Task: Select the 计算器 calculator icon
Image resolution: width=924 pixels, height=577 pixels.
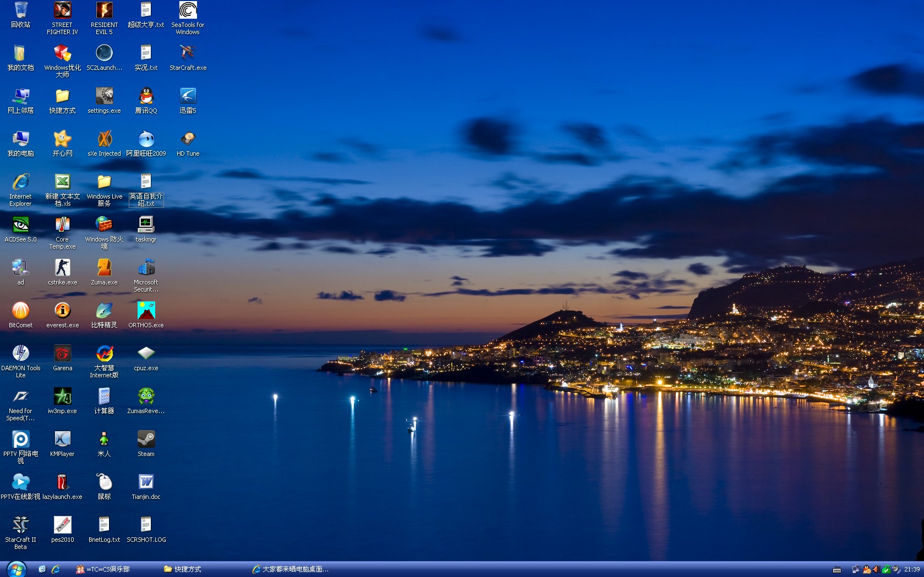Action: 104,401
